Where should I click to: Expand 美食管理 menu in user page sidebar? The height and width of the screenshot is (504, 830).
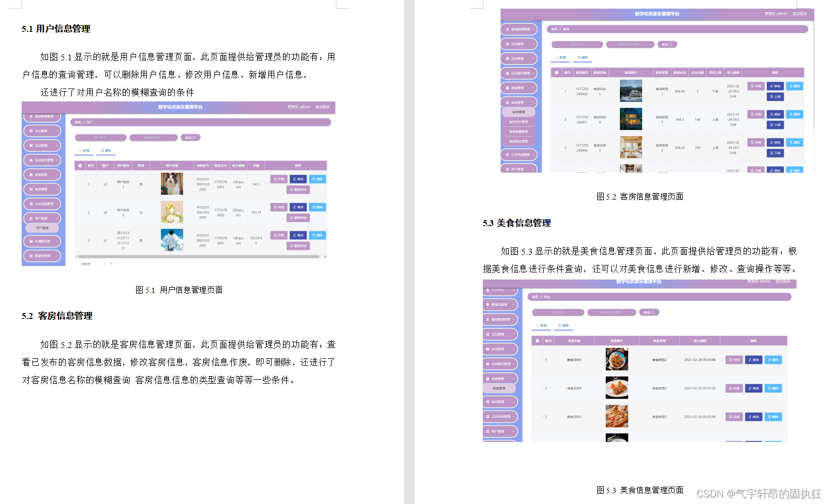tap(42, 175)
